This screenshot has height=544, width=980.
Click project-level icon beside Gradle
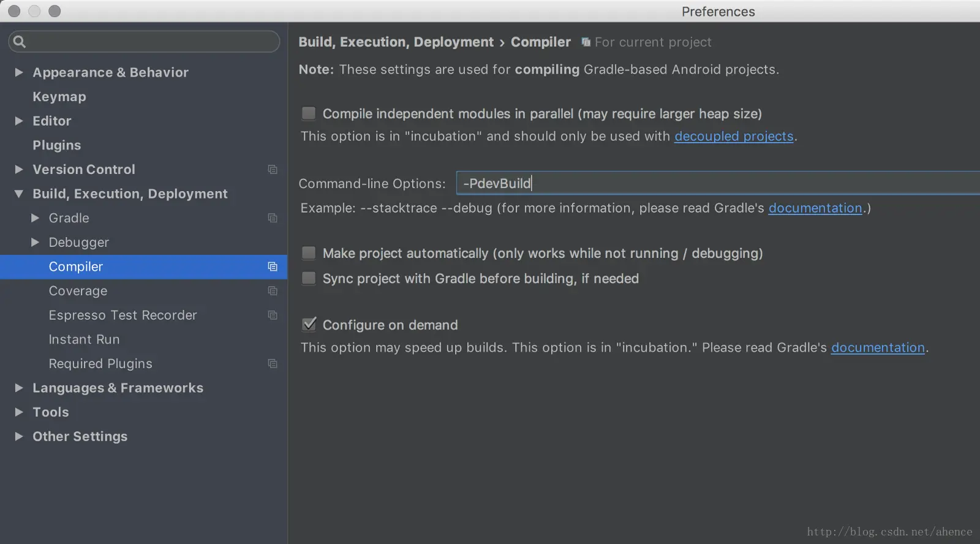coord(273,218)
